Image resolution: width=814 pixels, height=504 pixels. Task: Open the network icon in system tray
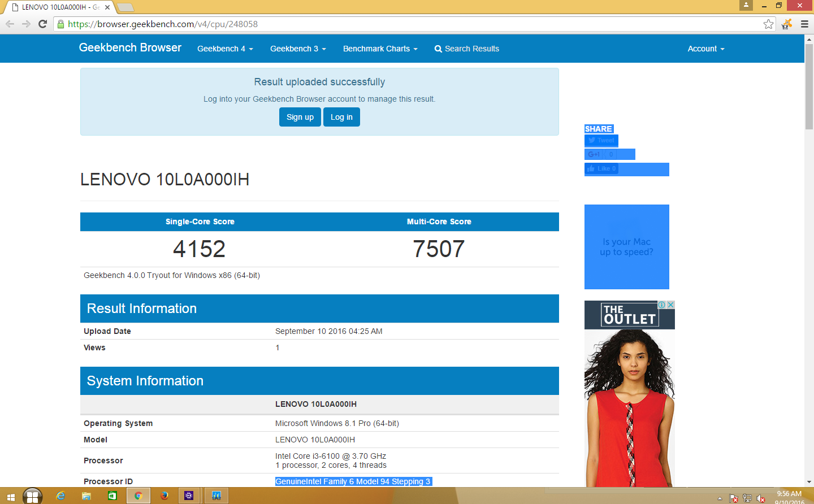pos(747,498)
